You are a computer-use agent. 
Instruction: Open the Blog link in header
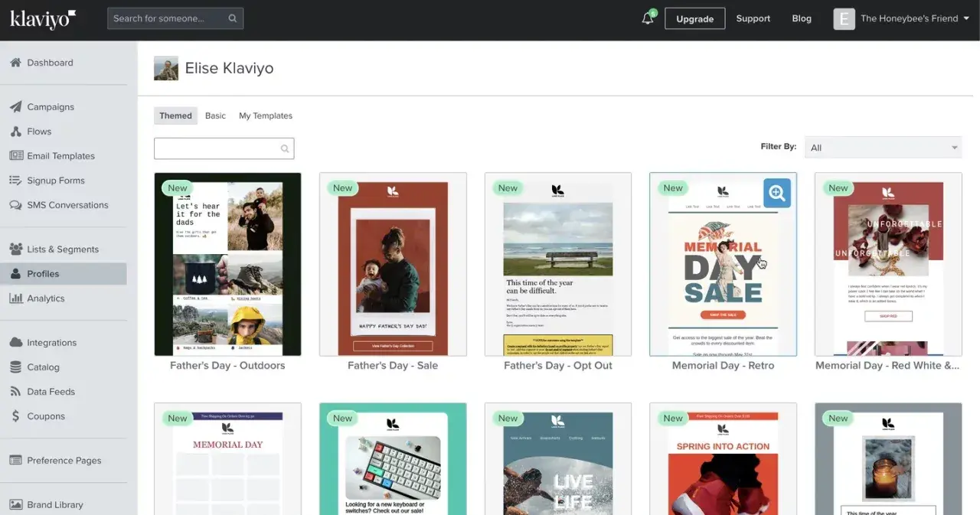(802, 18)
